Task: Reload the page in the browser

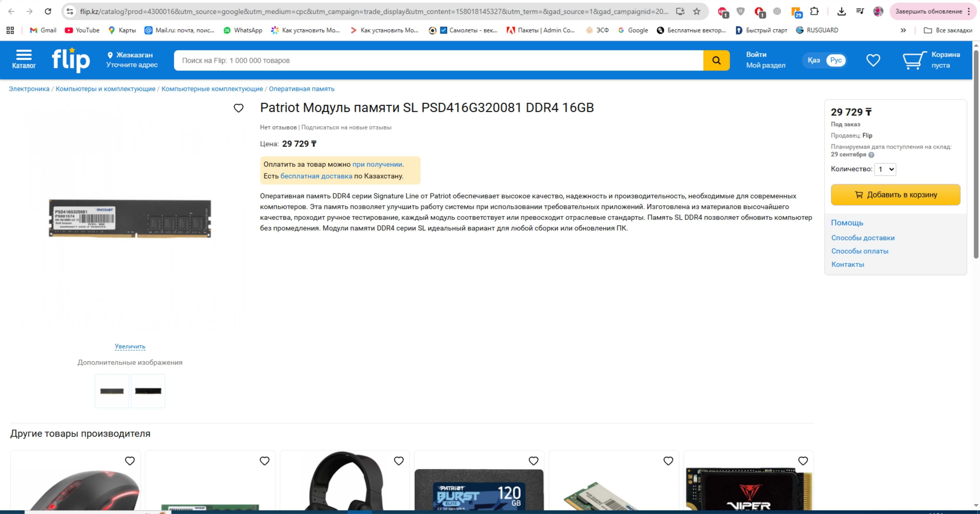Action: [x=48, y=11]
